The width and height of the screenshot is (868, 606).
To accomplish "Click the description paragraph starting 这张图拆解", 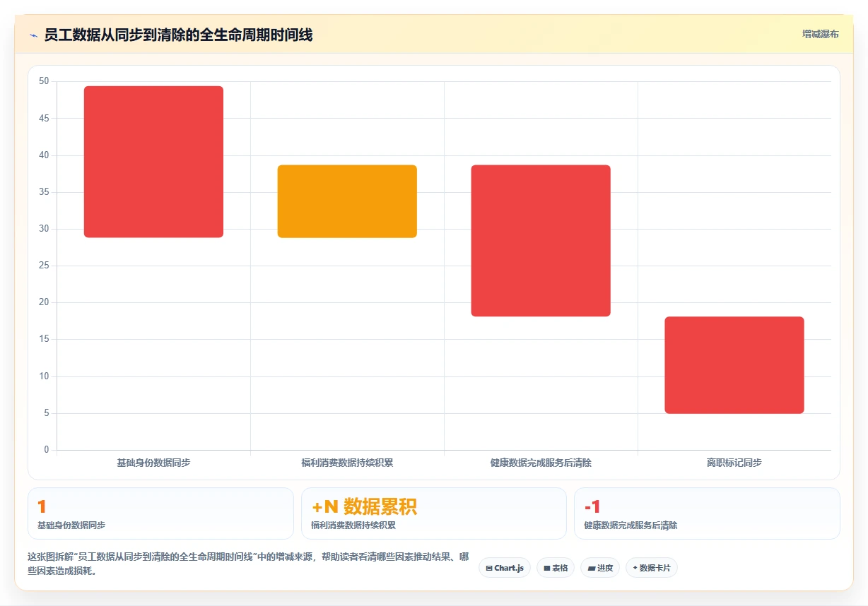I will [248, 564].
